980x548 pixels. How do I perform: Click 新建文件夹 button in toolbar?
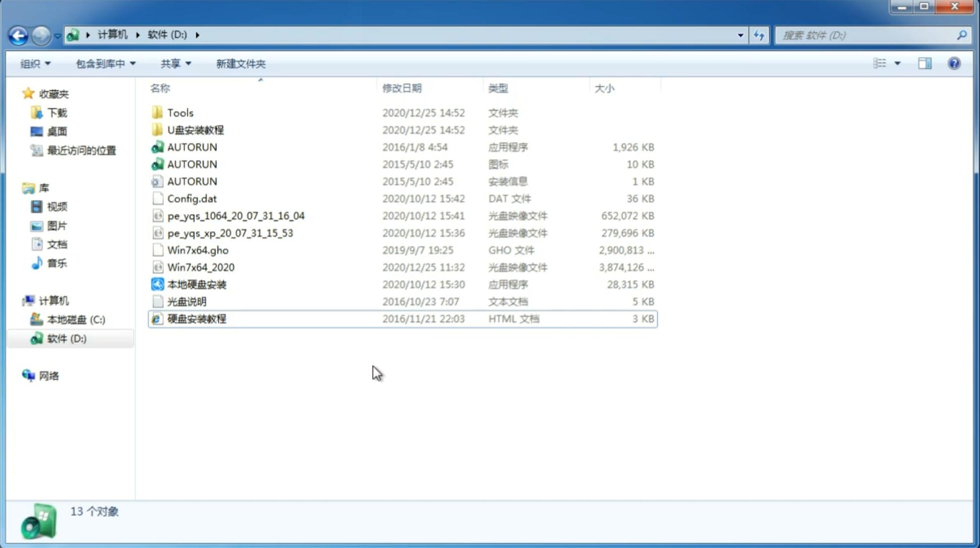pos(240,63)
